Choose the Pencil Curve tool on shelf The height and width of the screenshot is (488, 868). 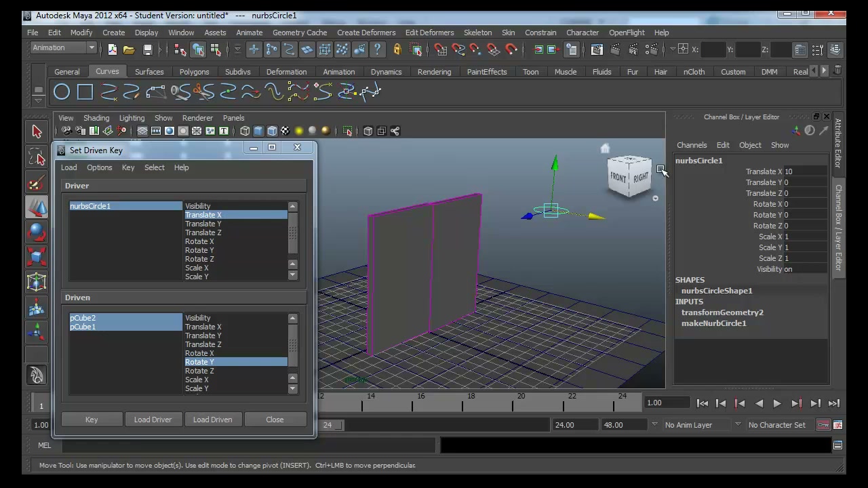coord(132,91)
